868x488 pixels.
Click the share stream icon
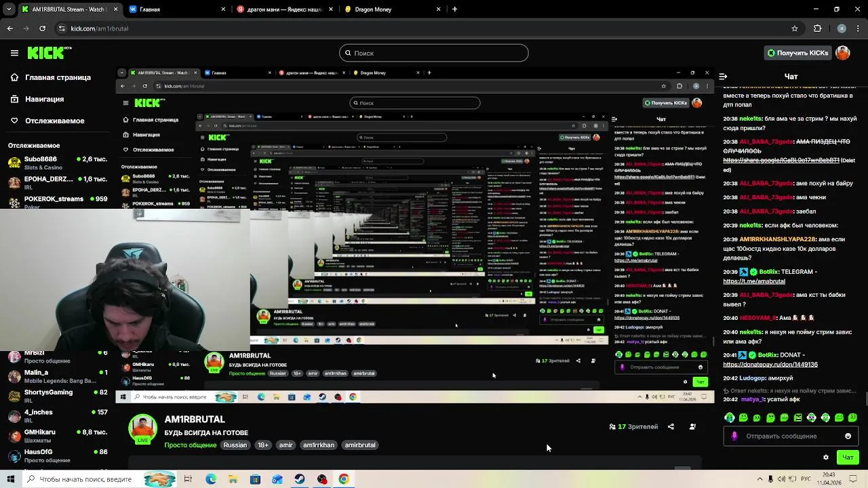(x=671, y=426)
